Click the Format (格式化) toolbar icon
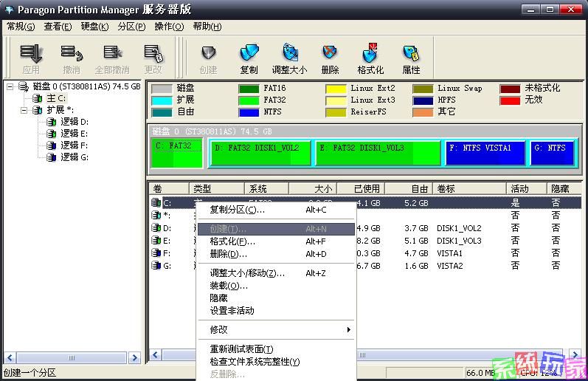 pyautogui.click(x=370, y=52)
